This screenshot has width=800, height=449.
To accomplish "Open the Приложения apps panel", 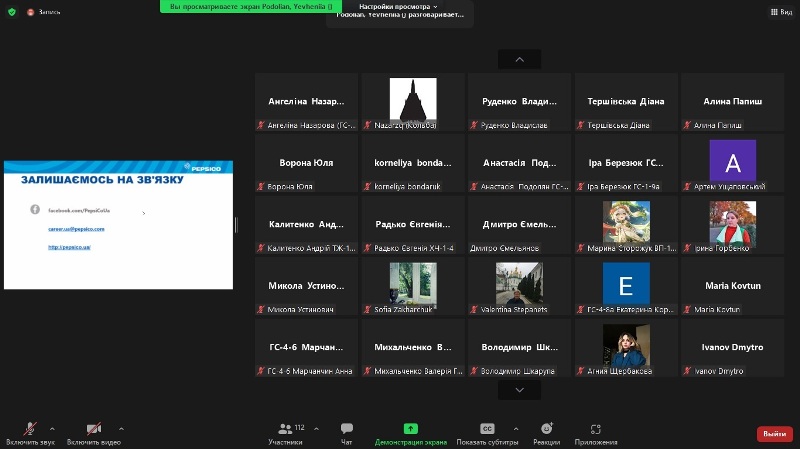I will point(595,429).
